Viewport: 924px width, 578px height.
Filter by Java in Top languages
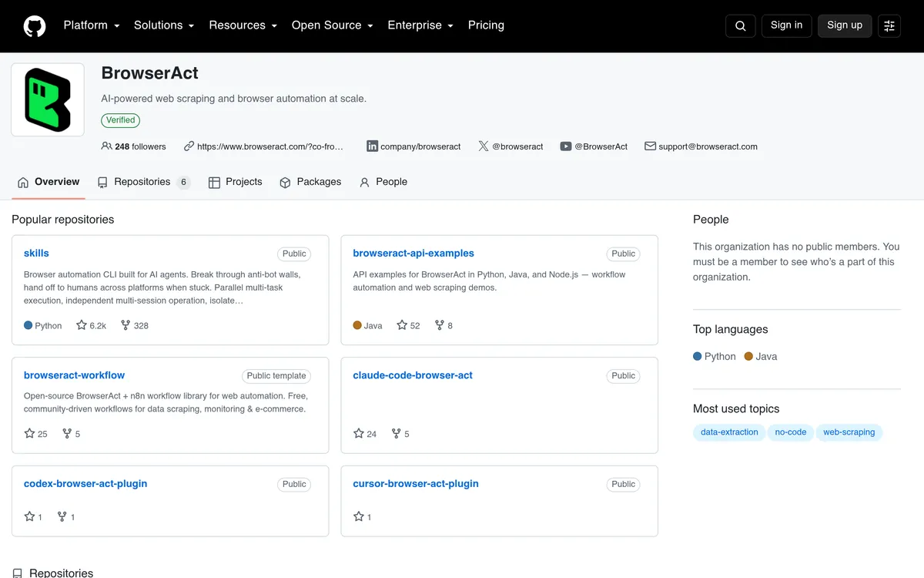pyautogui.click(x=761, y=356)
